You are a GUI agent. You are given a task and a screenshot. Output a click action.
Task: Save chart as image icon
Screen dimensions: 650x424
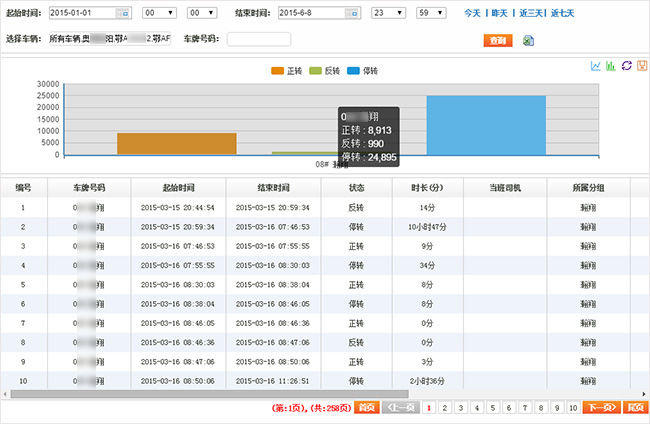pyautogui.click(x=642, y=66)
